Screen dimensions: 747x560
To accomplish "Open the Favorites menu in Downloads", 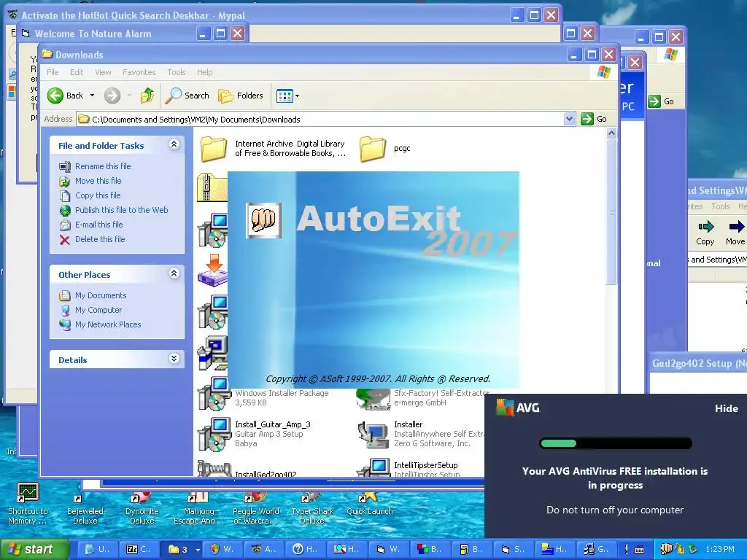I will click(x=139, y=72).
